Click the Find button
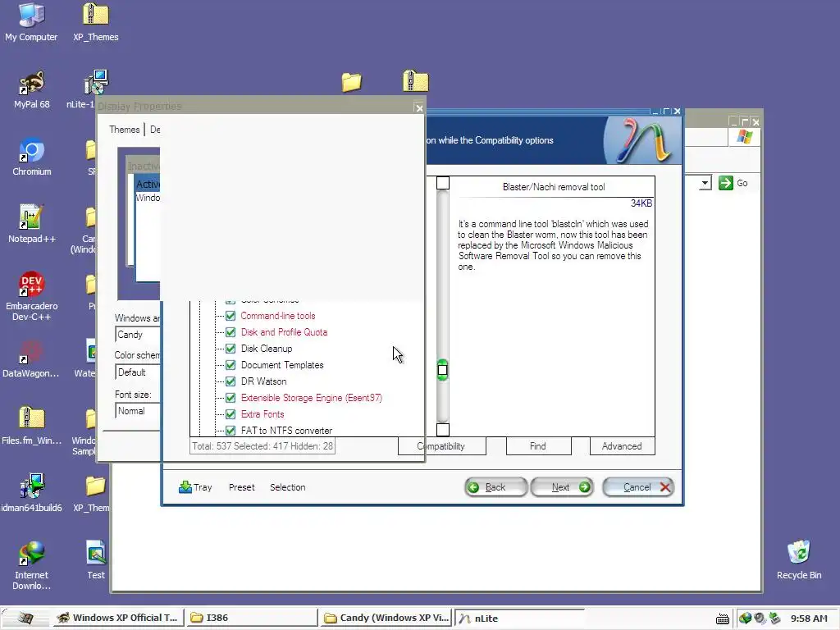This screenshot has height=630, width=840. pyautogui.click(x=538, y=446)
